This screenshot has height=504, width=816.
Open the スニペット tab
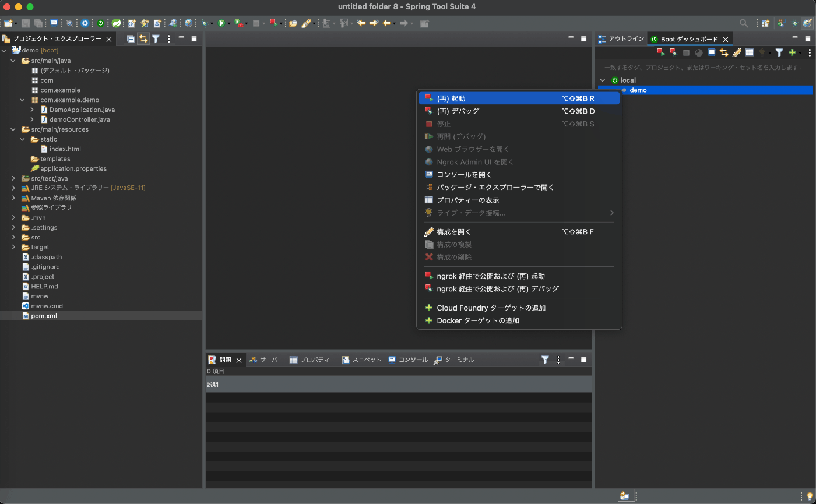pos(361,360)
